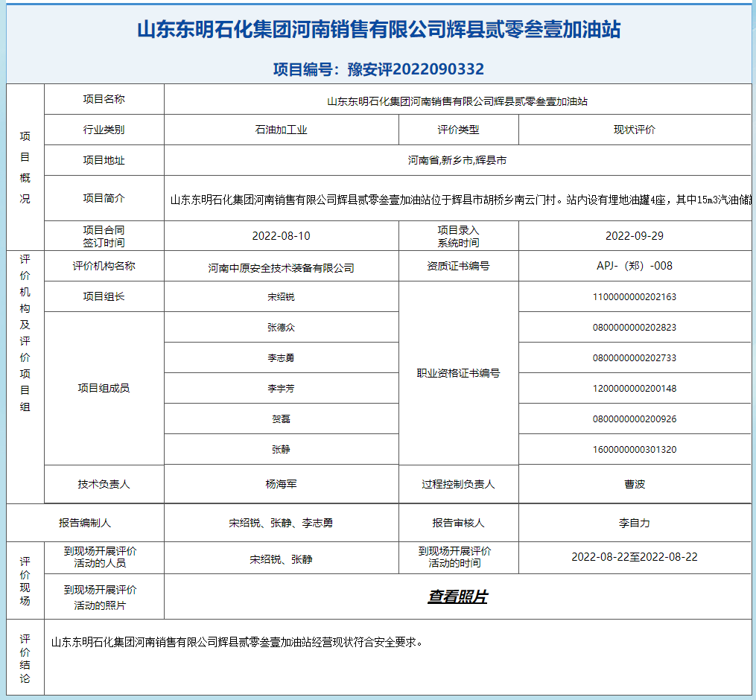Screen dimensions: 756x700
Task: Click certificate number 1600000000301320
Action: [x=635, y=449]
